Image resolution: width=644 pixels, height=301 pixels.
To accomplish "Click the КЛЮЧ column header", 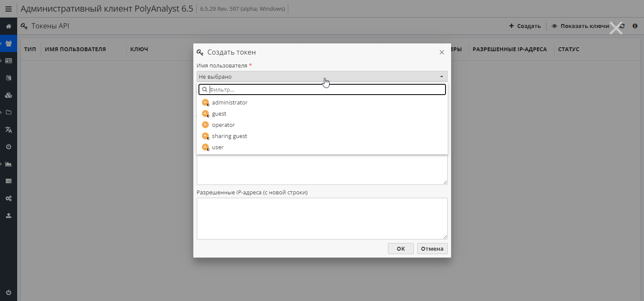I will pos(139,49).
